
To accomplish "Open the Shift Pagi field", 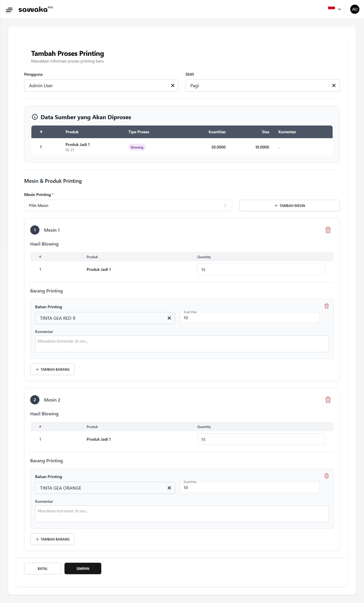I will (x=262, y=85).
